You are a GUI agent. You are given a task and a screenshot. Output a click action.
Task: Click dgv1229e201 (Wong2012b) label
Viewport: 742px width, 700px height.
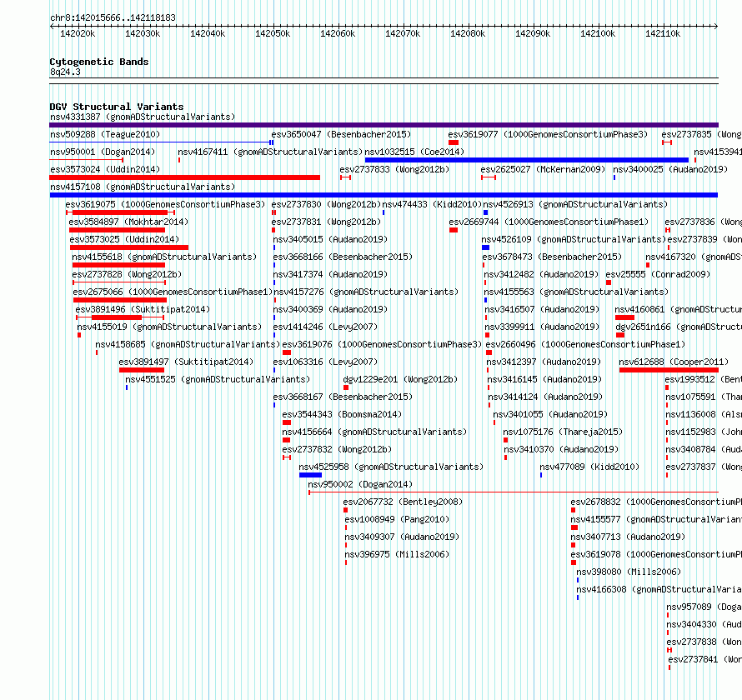400,379
